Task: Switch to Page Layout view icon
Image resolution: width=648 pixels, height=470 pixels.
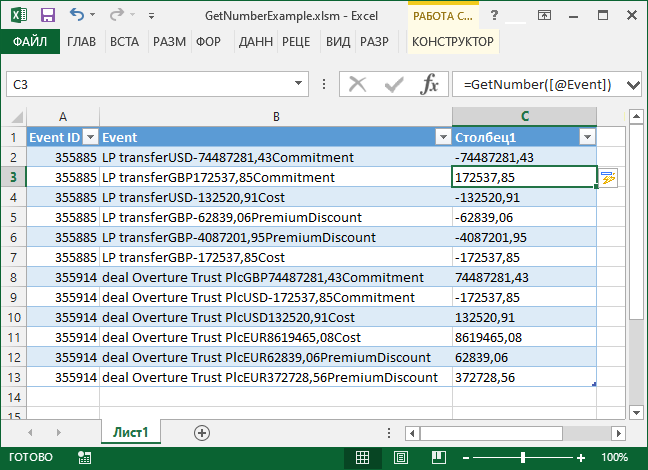Action: pyautogui.click(x=400, y=457)
